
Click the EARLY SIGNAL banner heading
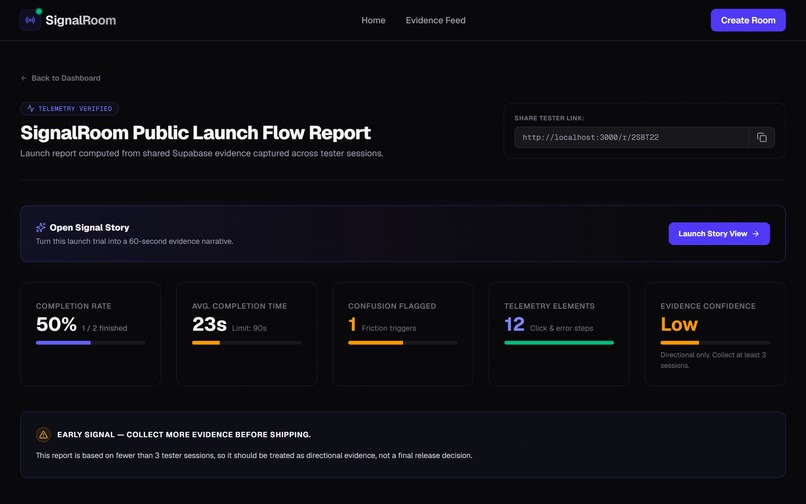tap(184, 435)
